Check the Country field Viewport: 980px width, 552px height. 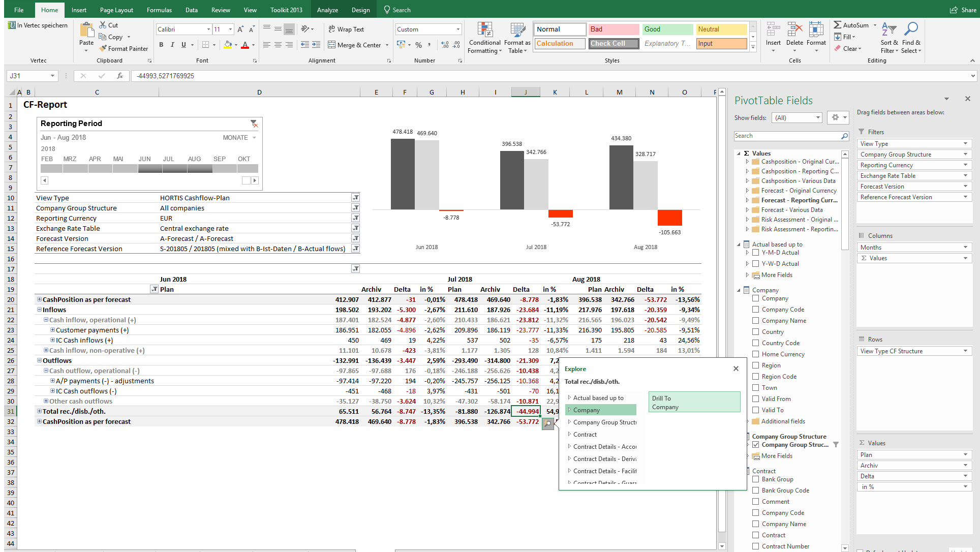(x=755, y=332)
